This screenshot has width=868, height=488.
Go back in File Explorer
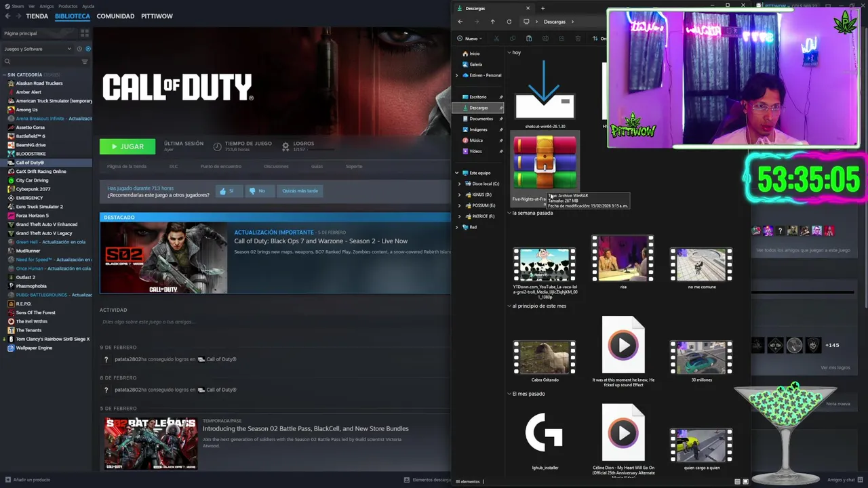coord(460,22)
